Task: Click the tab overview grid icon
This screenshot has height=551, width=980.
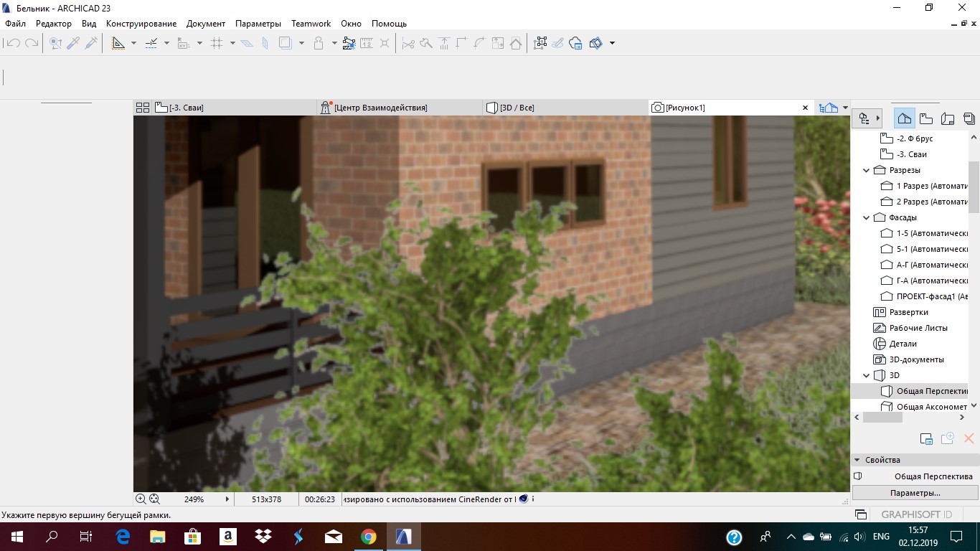Action: click(x=142, y=108)
